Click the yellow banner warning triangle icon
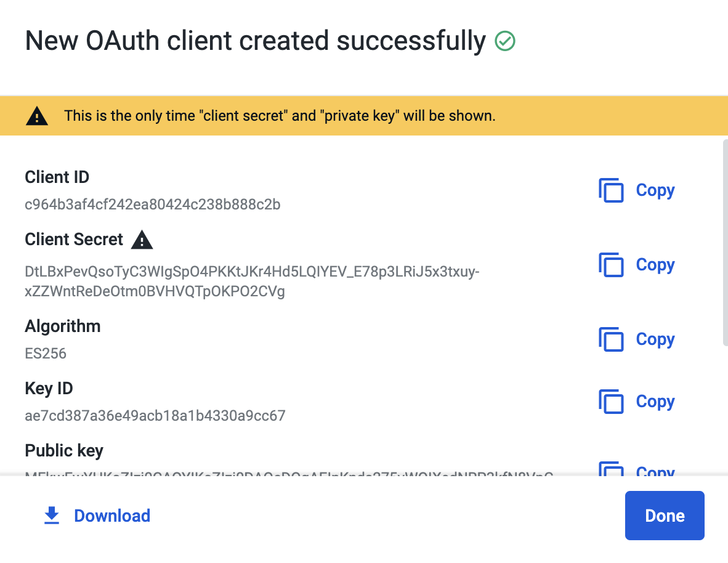 pyautogui.click(x=37, y=116)
